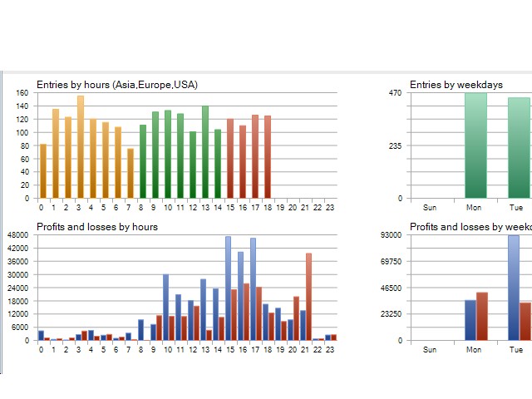Select the tall red loss bar at hour 21

(x=308, y=297)
